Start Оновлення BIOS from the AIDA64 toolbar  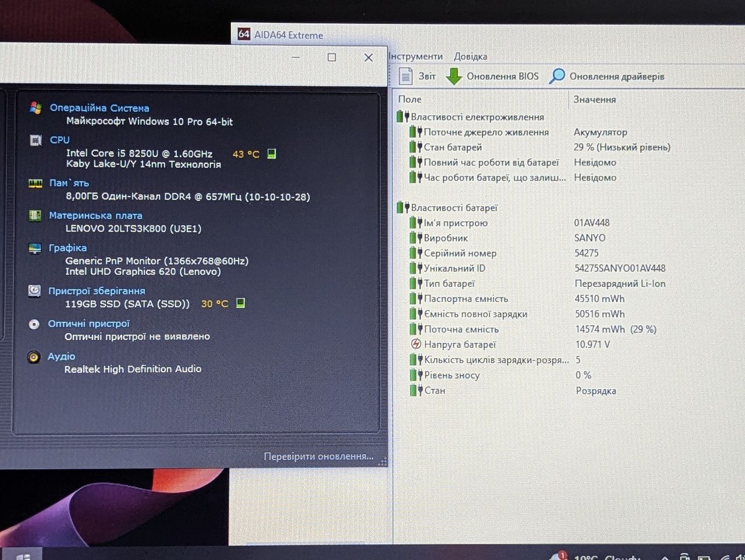coord(493,76)
